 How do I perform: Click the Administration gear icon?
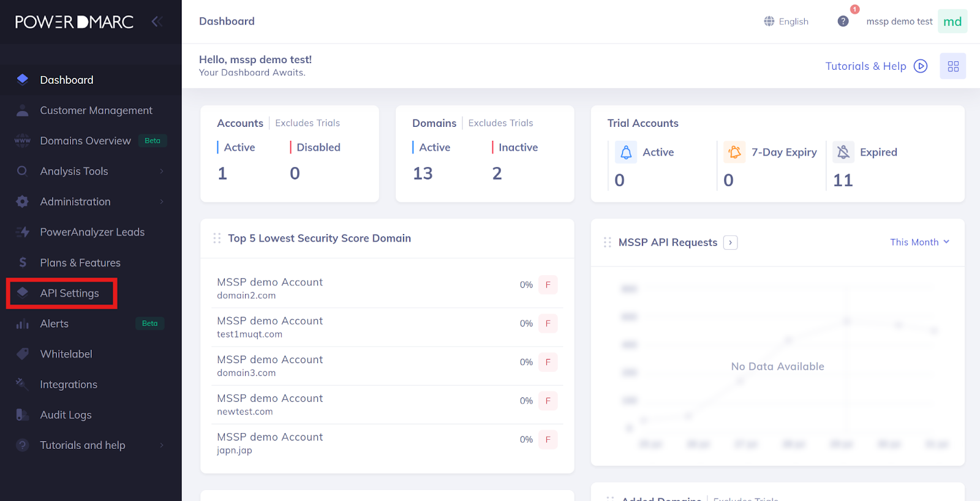click(23, 202)
